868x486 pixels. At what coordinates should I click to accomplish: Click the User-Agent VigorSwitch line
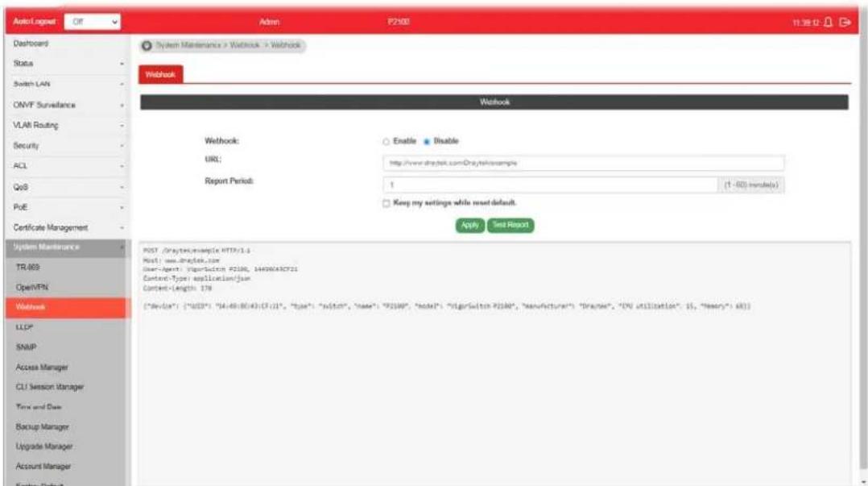click(x=221, y=269)
